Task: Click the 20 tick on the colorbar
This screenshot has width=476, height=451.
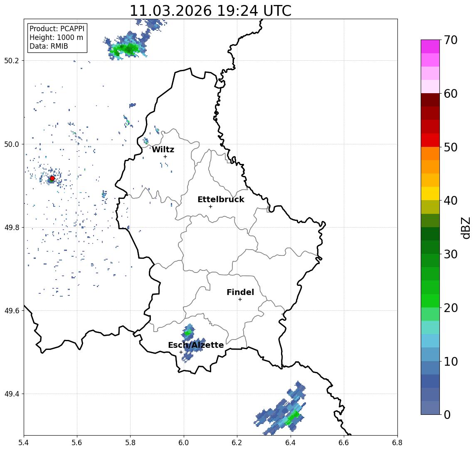Action: [450, 307]
